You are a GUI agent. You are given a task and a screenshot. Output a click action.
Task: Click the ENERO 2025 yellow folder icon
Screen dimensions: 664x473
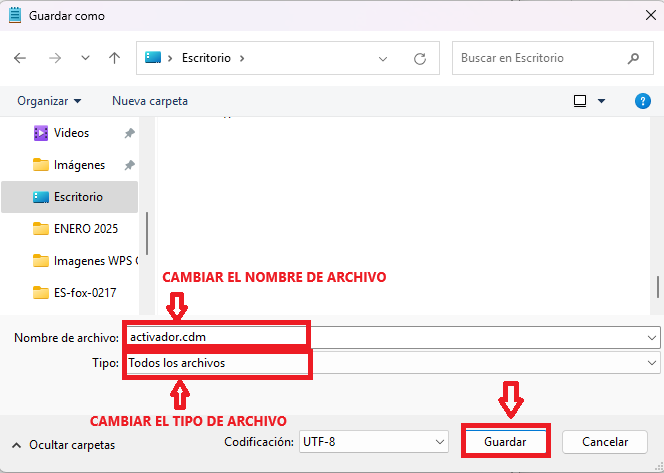coord(41,229)
